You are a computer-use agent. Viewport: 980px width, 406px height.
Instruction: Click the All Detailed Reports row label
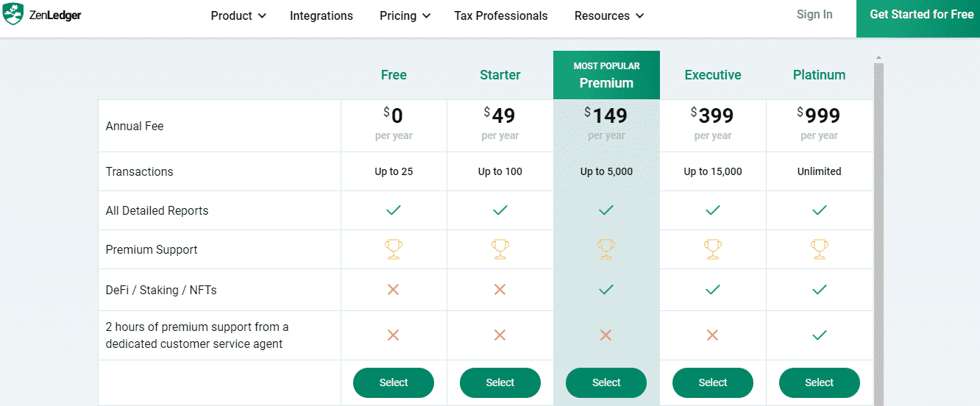(x=157, y=210)
